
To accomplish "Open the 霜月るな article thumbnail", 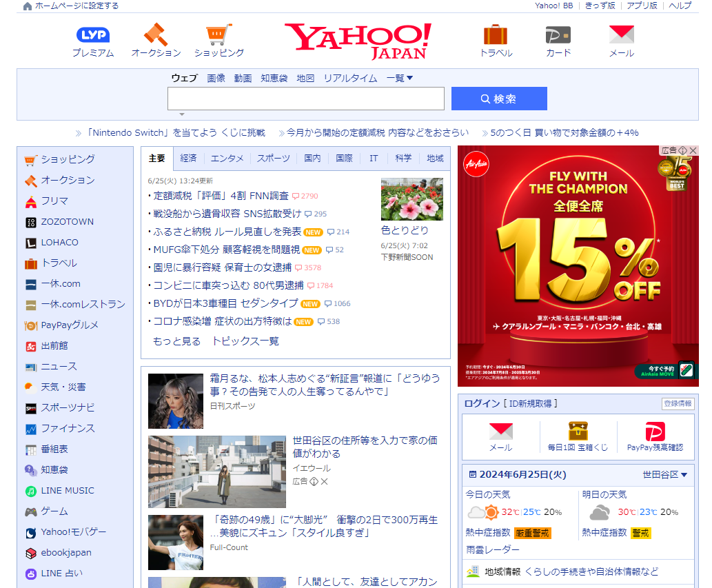I will [175, 401].
